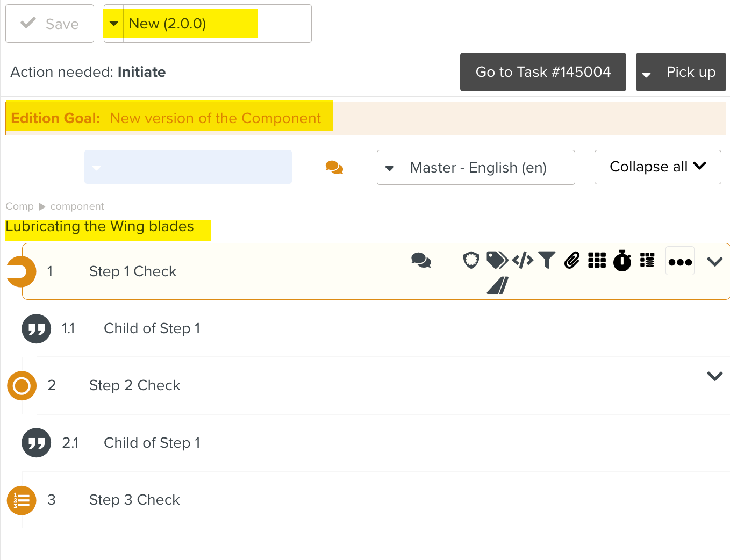Select the Step 3 Check row
730x560 pixels.
[134, 500]
